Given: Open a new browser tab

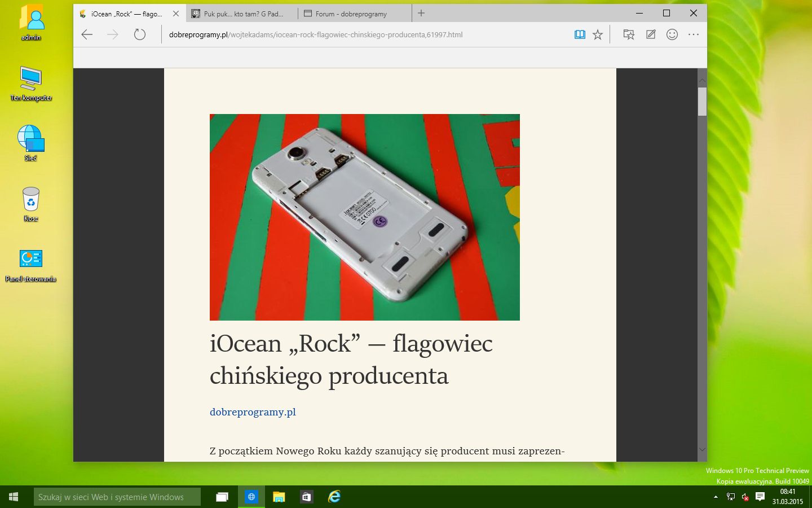Looking at the screenshot, I should [x=421, y=13].
